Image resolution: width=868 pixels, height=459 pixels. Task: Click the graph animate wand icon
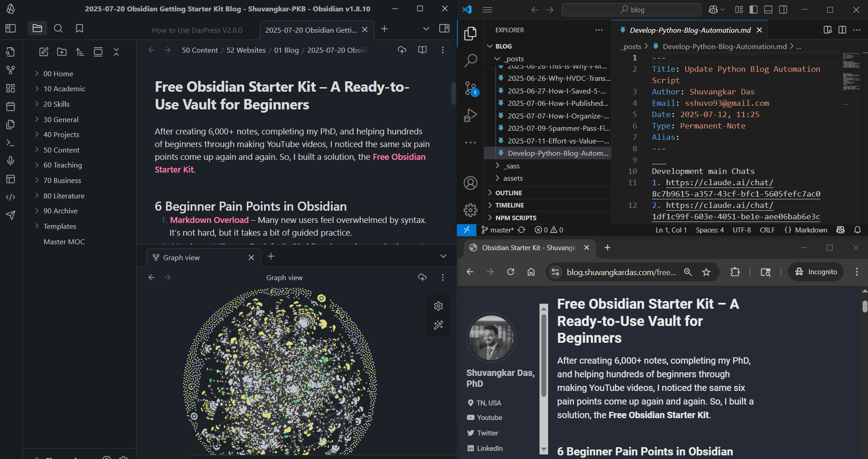pyautogui.click(x=438, y=325)
